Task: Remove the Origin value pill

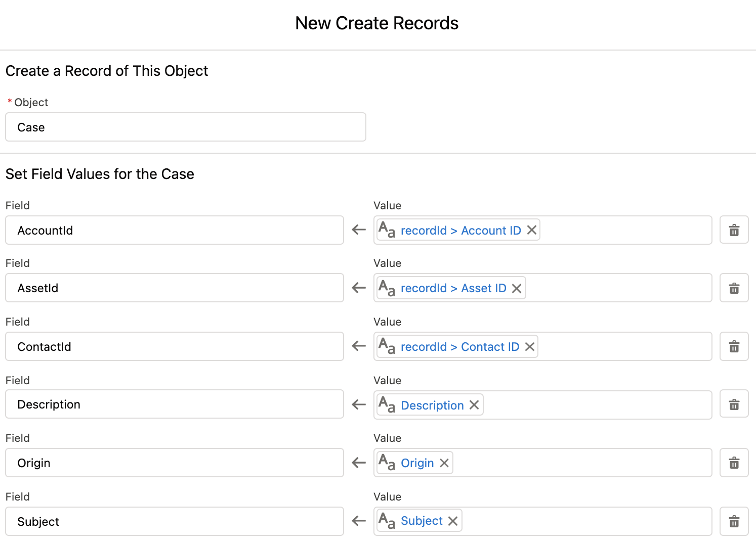Action: point(444,463)
